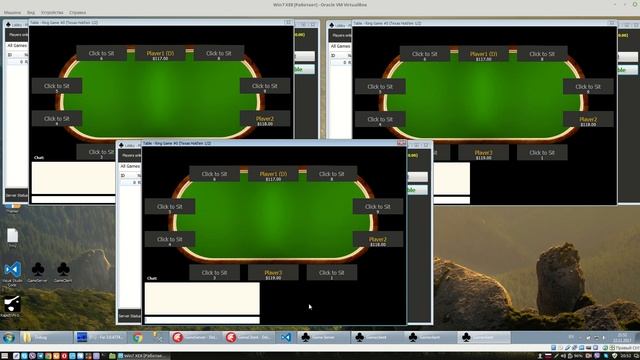The image size is (640, 360).
Task: Sit at seat 9 in the front table
Action: pos(378,207)
